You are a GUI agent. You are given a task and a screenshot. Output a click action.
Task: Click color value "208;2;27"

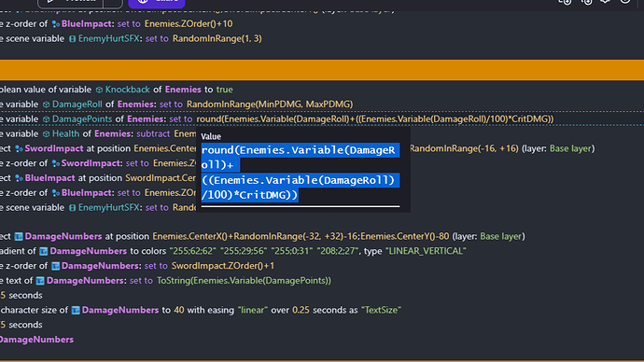tap(338, 251)
